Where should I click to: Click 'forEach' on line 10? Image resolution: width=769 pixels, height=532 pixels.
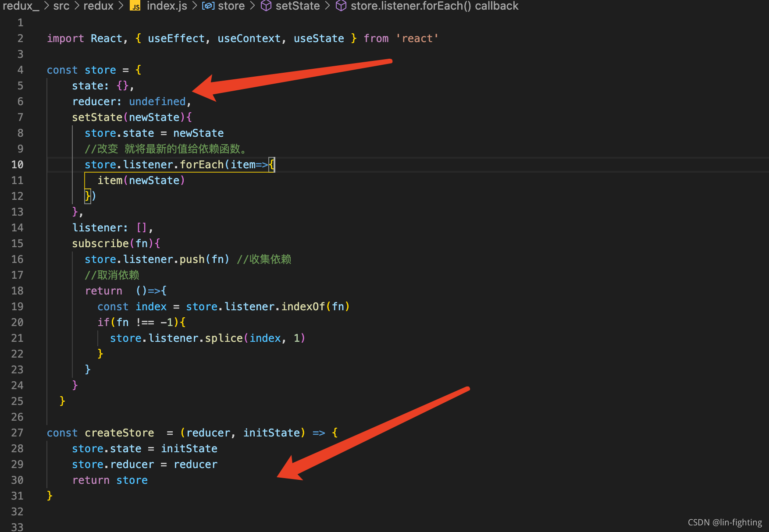[202, 165]
